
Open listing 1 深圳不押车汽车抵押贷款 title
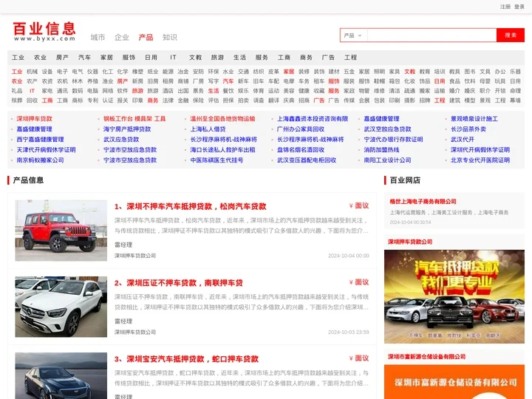pos(191,206)
